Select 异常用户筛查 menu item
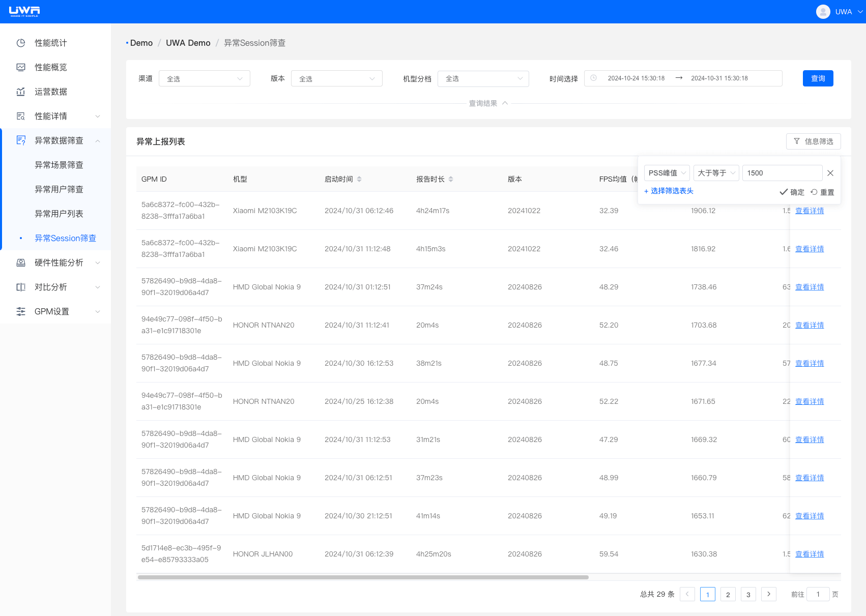866x616 pixels. click(59, 189)
